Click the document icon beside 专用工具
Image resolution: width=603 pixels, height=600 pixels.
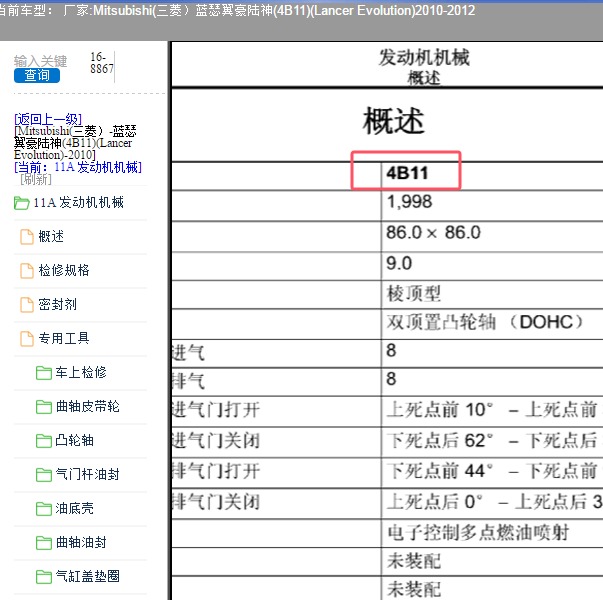click(27, 338)
